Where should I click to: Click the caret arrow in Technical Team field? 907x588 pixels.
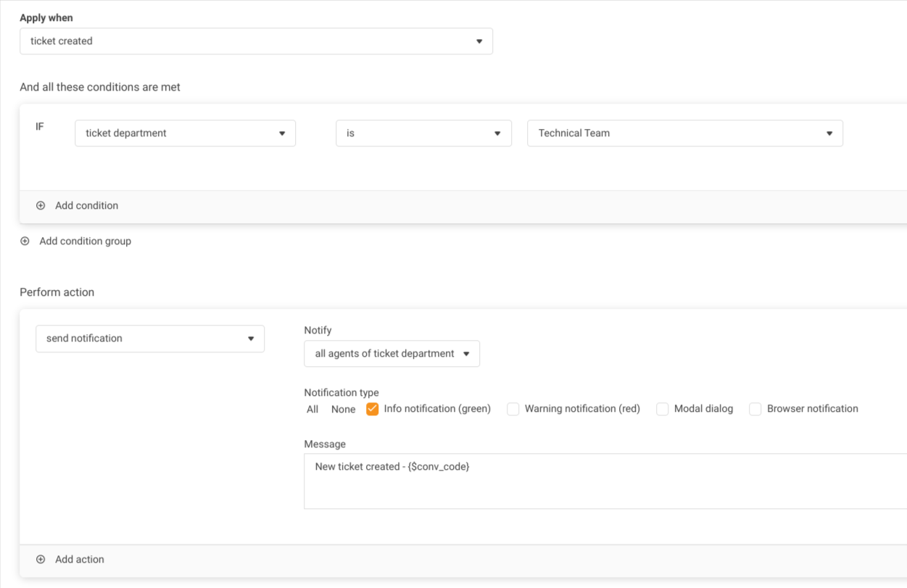pos(829,133)
